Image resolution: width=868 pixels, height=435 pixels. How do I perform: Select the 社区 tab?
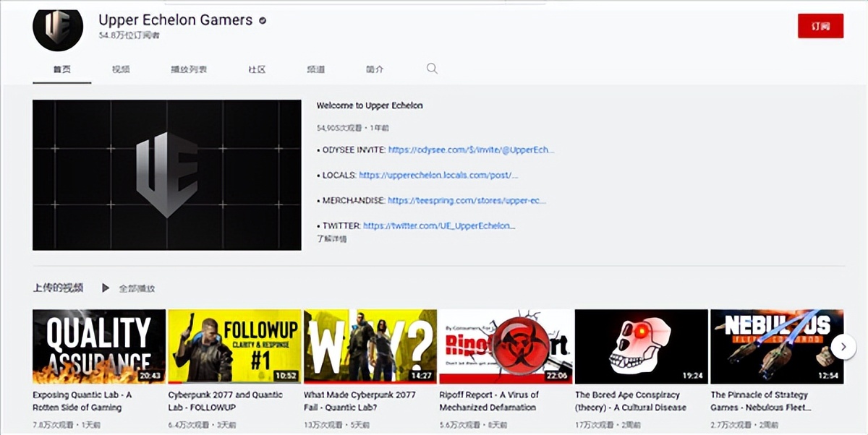pos(257,69)
